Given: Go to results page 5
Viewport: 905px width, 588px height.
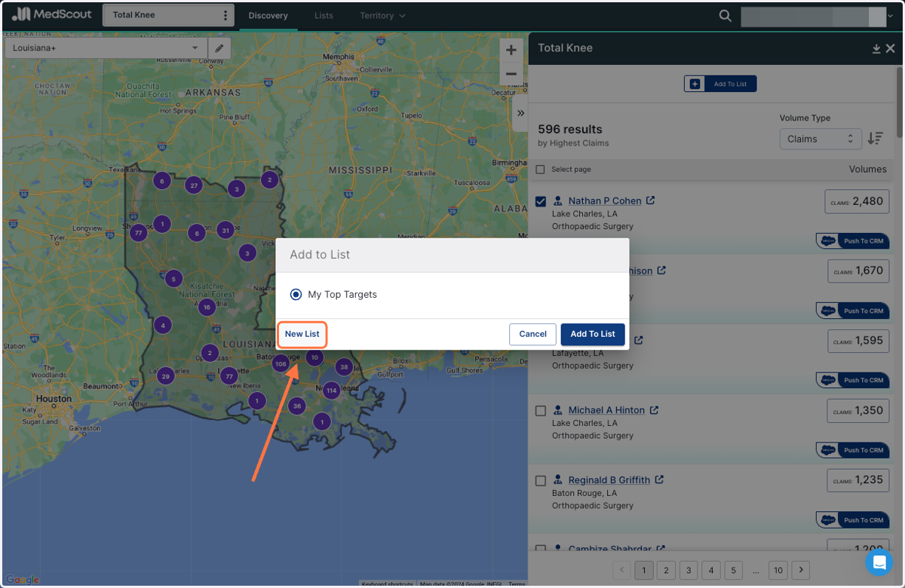Looking at the screenshot, I should point(734,571).
